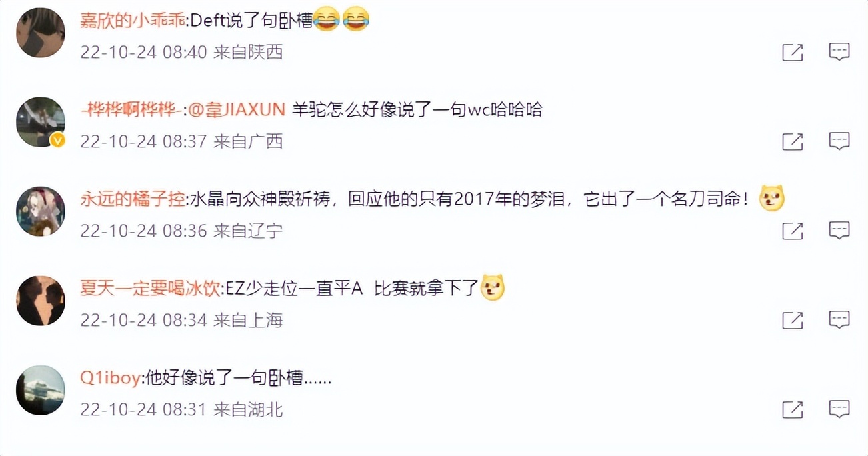Image resolution: width=868 pixels, height=456 pixels.
Task: Click the 夏天一定要喝冰饮 username
Action: click(x=150, y=289)
